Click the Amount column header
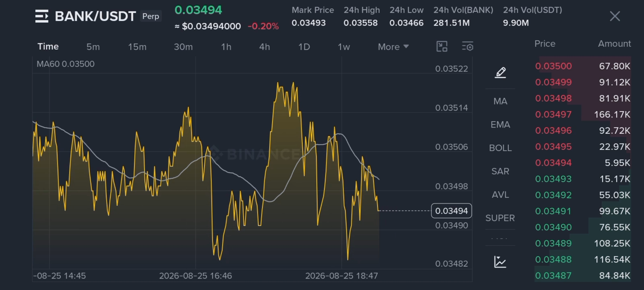This screenshot has width=644, height=290. click(x=614, y=44)
